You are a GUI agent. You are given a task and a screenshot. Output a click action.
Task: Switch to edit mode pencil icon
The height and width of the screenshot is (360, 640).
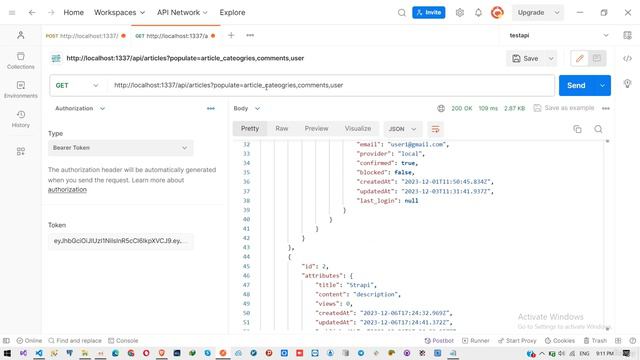(x=580, y=58)
